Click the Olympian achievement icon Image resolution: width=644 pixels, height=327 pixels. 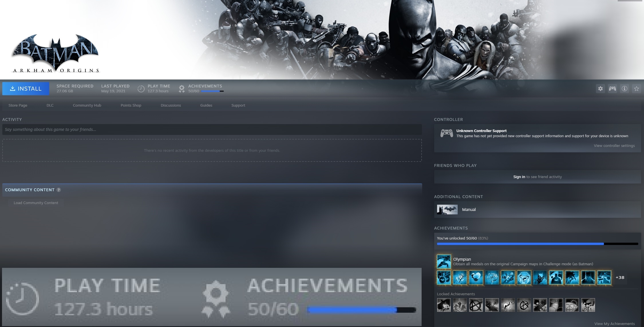pos(444,262)
